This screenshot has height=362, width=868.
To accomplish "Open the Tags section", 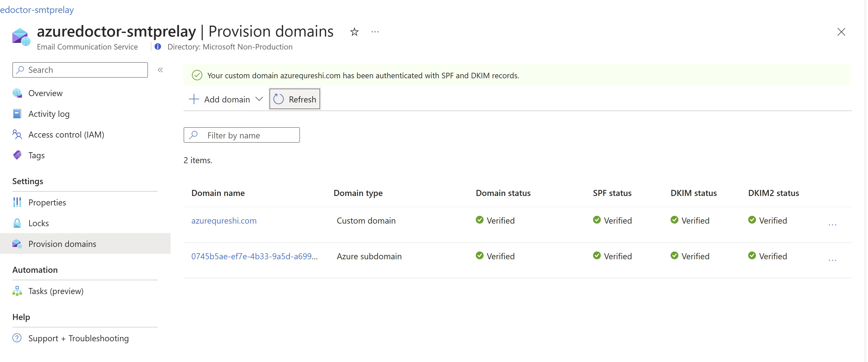I will (x=36, y=155).
